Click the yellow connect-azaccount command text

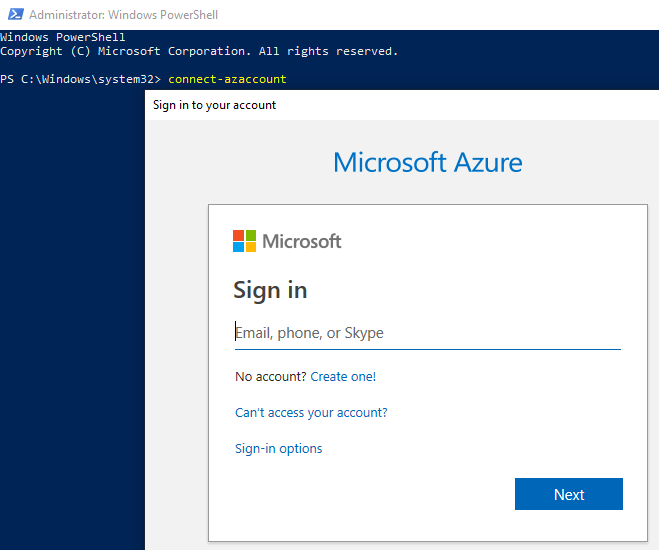click(227, 78)
